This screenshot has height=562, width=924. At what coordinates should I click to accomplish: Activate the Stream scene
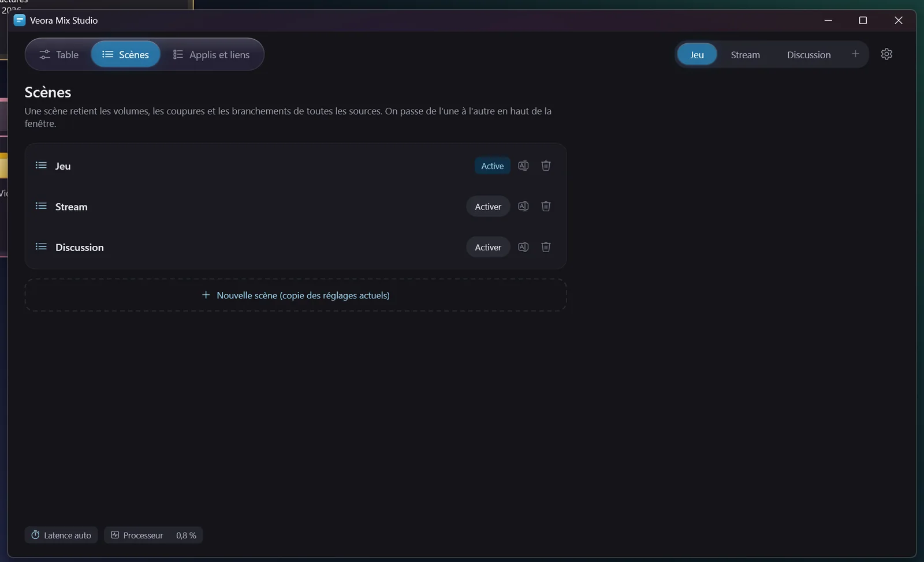(488, 207)
